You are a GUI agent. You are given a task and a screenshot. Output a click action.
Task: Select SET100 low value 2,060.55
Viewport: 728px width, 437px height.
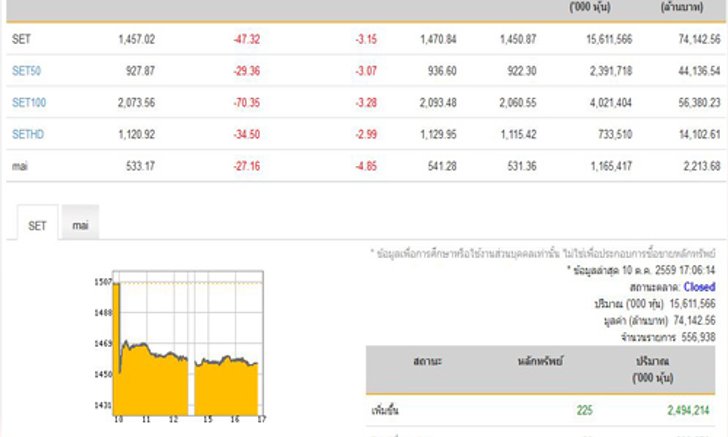[518, 102]
